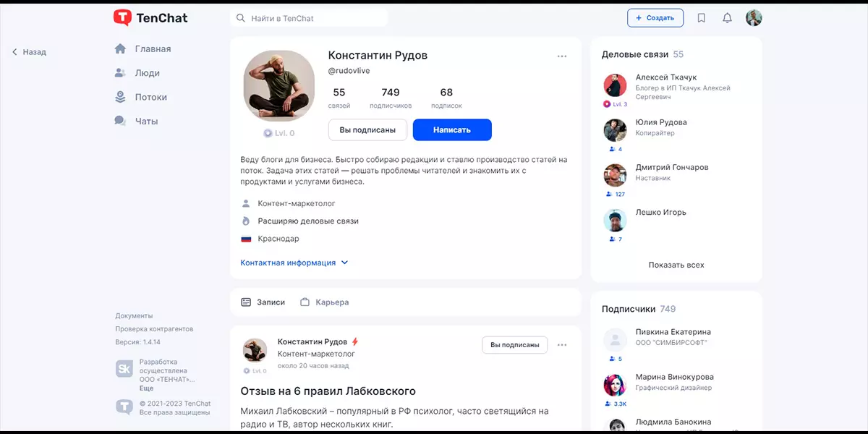868x434 pixels.
Task: Open Лешко Игорь profile
Action: pyautogui.click(x=661, y=213)
